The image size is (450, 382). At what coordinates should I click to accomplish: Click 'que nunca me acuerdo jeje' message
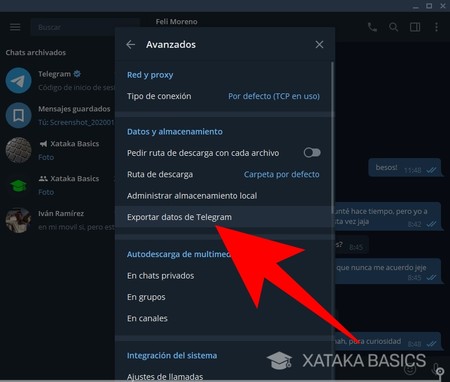click(x=388, y=271)
